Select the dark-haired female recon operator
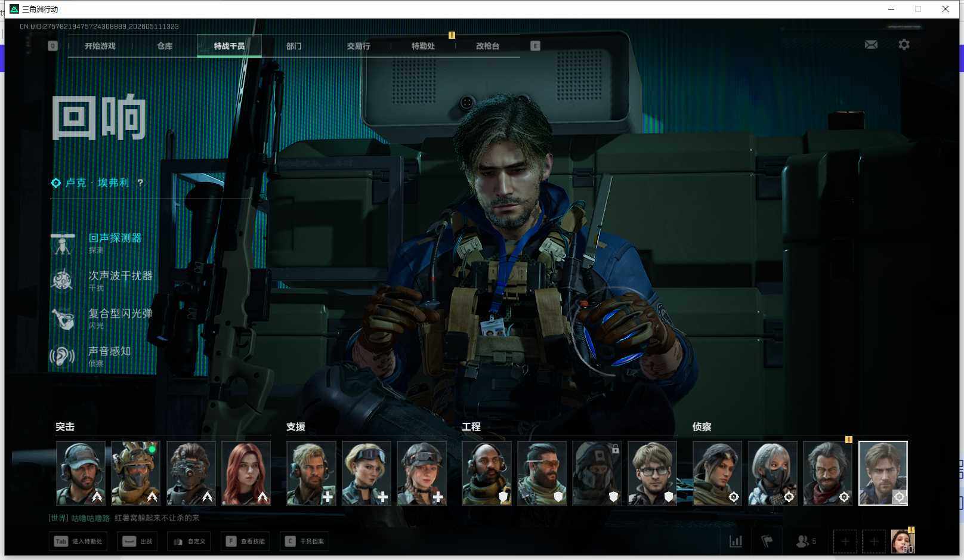The width and height of the screenshot is (964, 560). coord(718,473)
